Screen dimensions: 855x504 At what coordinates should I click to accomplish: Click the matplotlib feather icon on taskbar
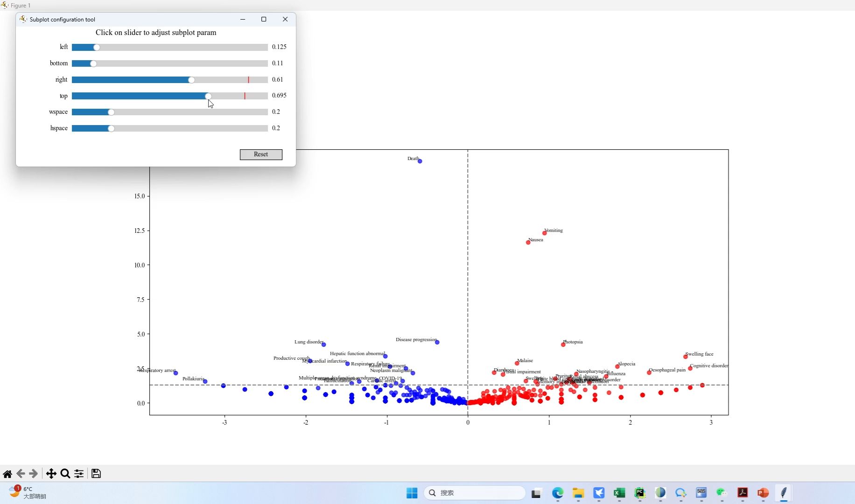tap(784, 493)
